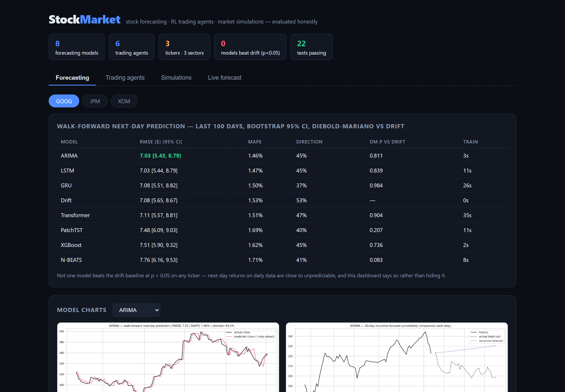This screenshot has width=565, height=392.
Task: Click the Transformer DM p-value 0.904
Action: (x=376, y=215)
